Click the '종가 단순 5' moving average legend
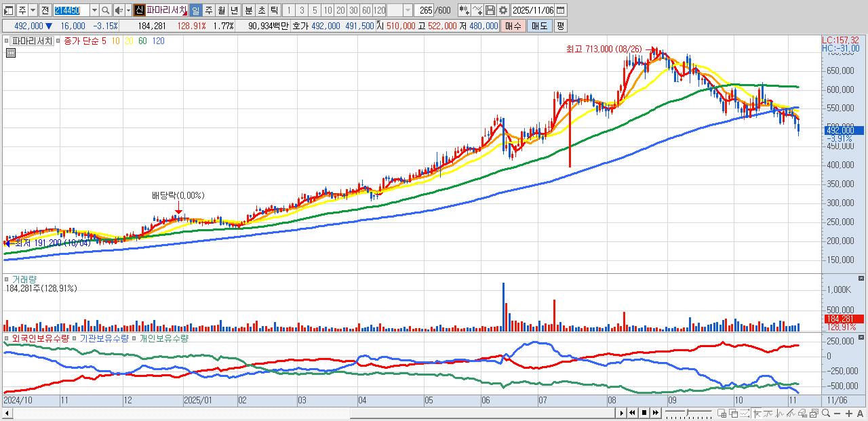This screenshot has width=868, height=421. coord(85,41)
